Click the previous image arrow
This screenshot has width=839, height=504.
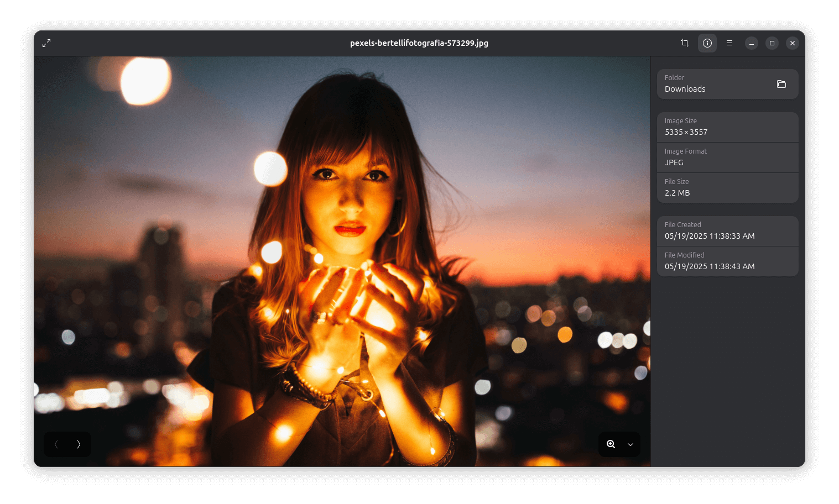click(x=56, y=444)
